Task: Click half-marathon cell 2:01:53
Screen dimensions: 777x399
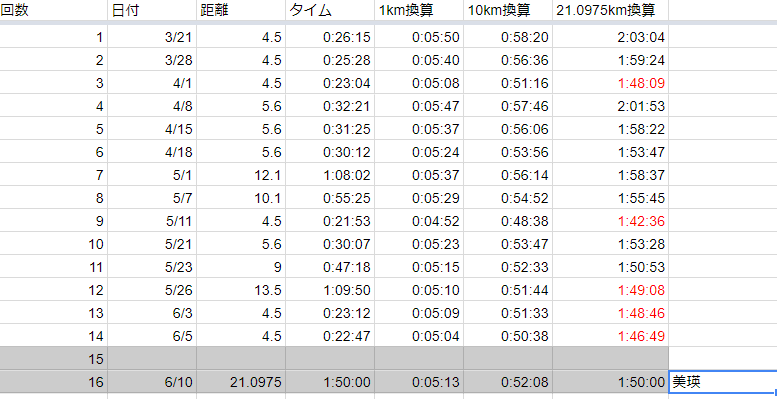Action: point(610,106)
